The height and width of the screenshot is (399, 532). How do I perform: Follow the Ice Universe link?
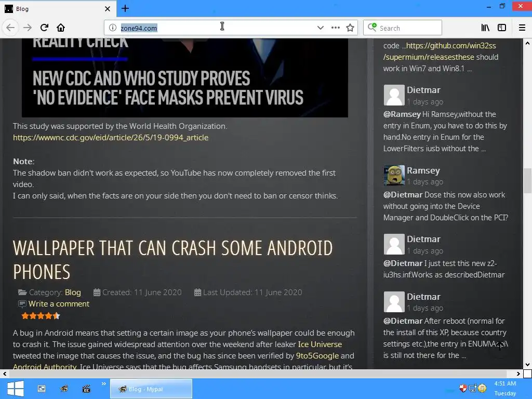point(320,344)
